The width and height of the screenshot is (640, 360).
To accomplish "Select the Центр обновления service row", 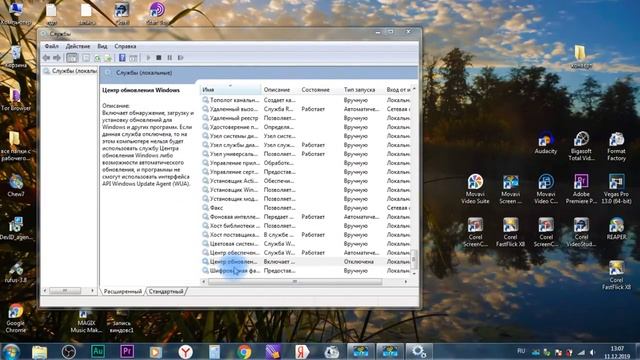I will (x=306, y=262).
